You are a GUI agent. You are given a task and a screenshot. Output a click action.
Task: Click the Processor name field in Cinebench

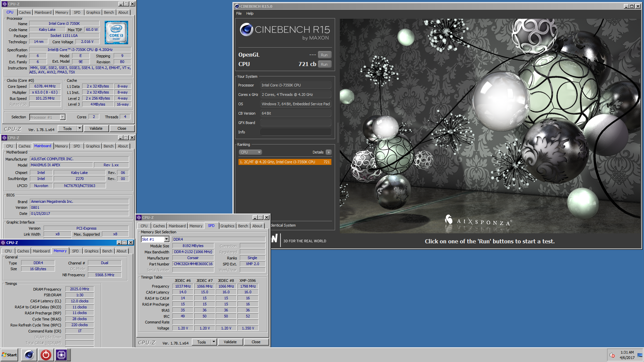coord(296,85)
